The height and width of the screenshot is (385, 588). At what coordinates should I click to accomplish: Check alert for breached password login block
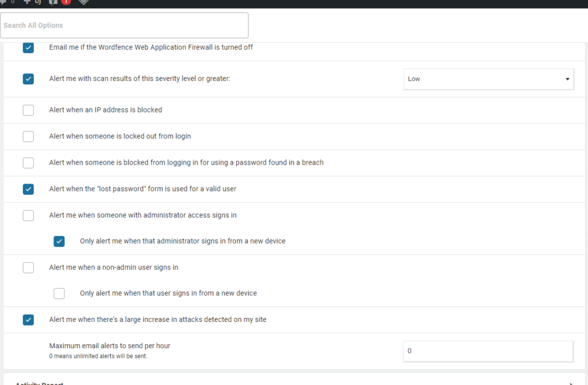coord(28,163)
